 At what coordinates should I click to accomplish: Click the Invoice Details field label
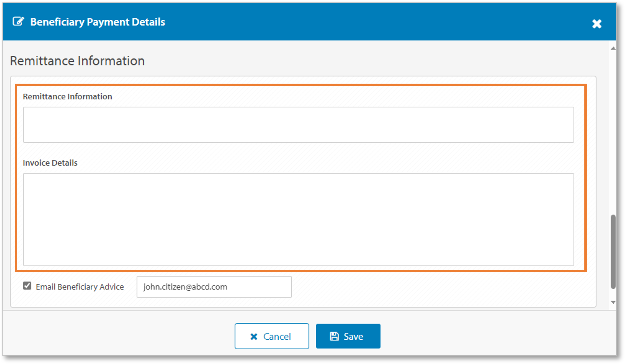50,163
